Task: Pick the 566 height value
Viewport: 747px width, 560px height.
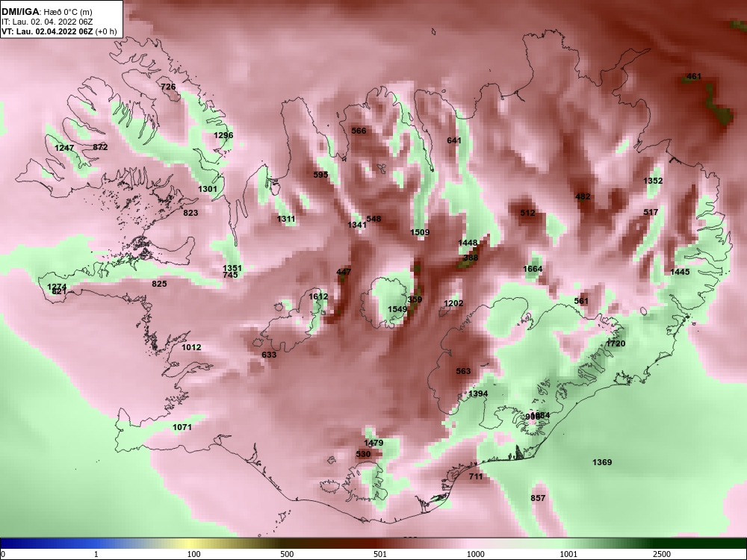Action: click(x=359, y=131)
